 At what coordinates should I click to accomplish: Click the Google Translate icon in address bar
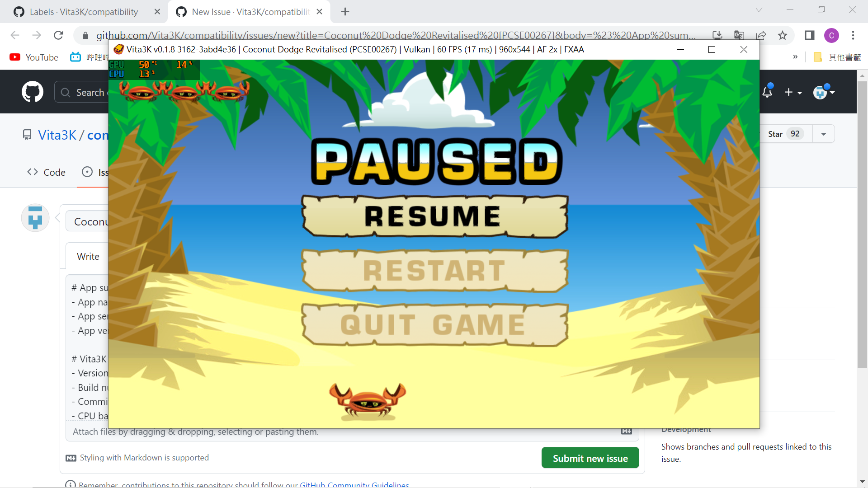[740, 35]
